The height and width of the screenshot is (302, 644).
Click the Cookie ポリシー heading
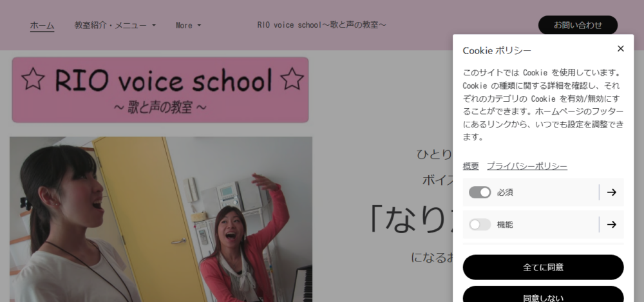pos(497,50)
